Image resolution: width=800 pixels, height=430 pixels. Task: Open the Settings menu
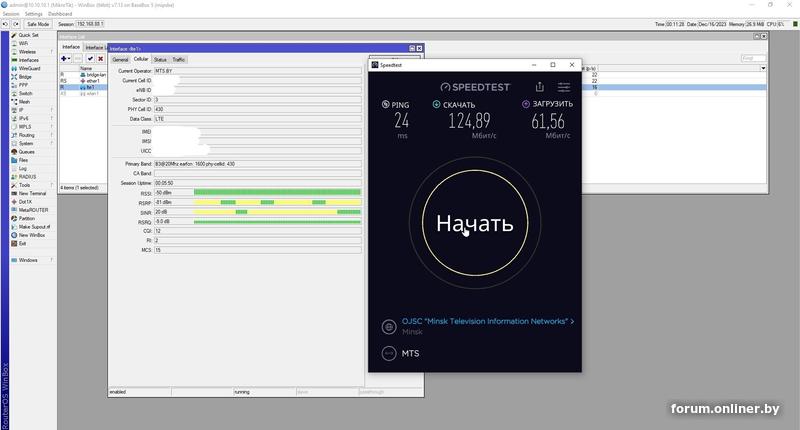[33, 13]
